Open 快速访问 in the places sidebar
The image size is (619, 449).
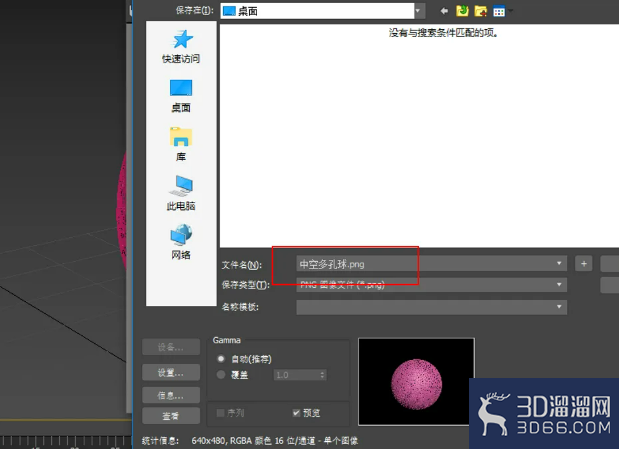tap(181, 47)
